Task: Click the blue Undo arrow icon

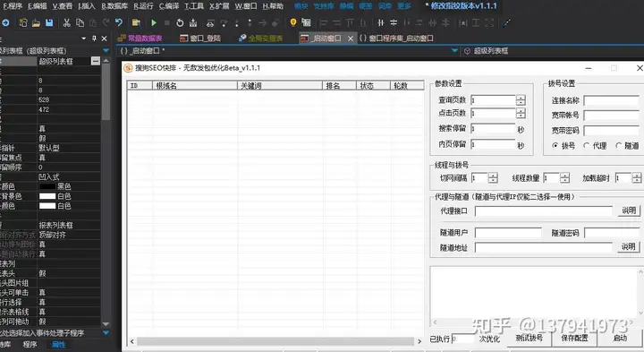Action: coord(119,22)
